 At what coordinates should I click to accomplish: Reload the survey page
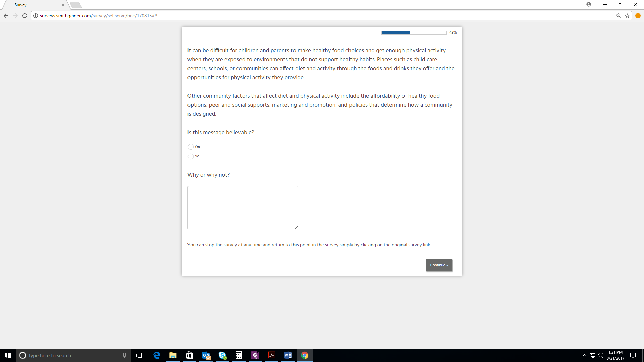tap(25, 16)
